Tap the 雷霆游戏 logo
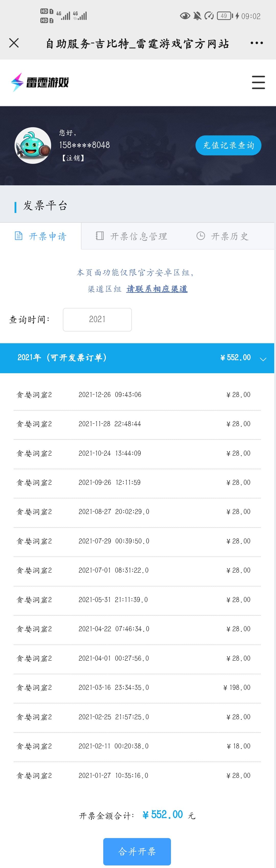276x868 pixels. click(x=40, y=83)
